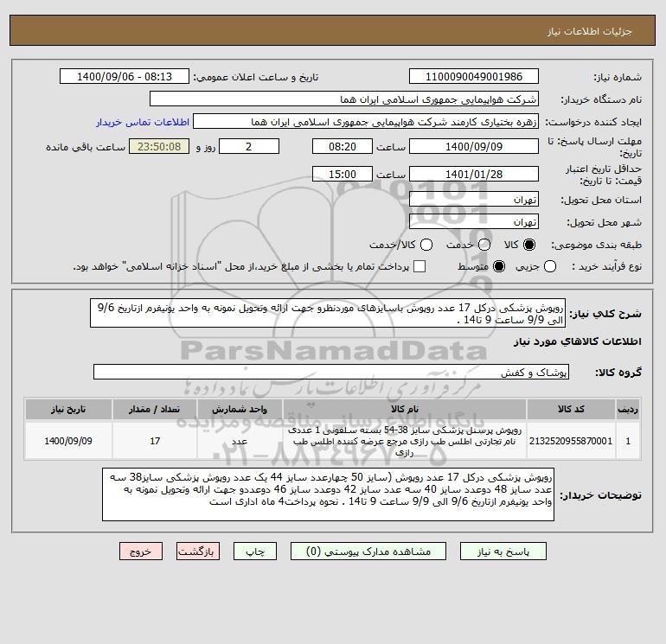Screen dimensions: 666x644
Task: Click the response deadline date 1400/09/09 field
Action: (x=474, y=147)
